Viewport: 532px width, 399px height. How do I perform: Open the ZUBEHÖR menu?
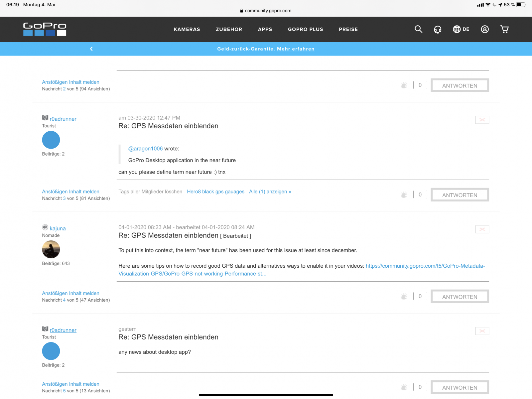[229, 29]
